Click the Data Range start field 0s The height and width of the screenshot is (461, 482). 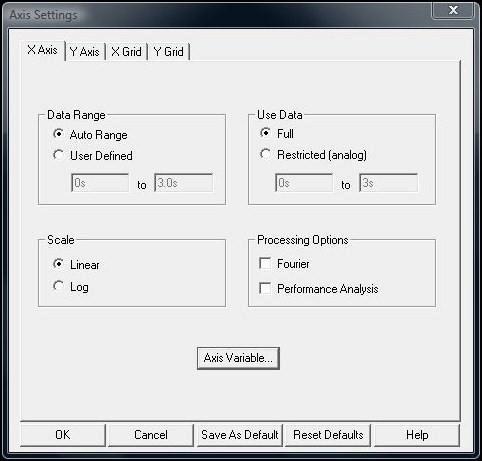click(x=100, y=183)
